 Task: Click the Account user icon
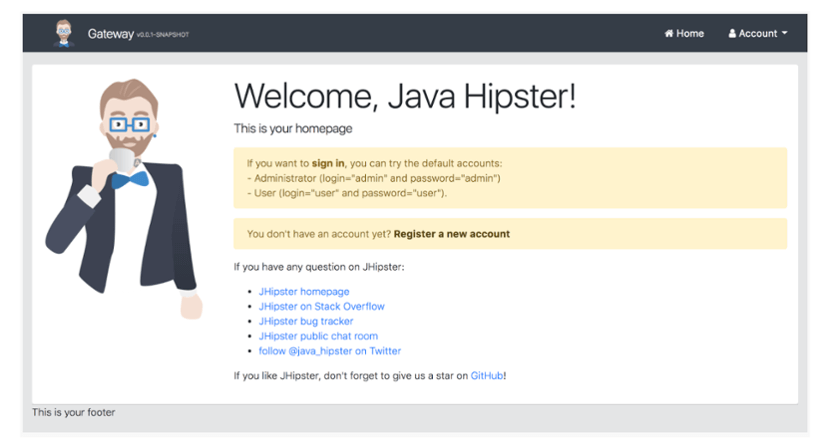pos(732,33)
